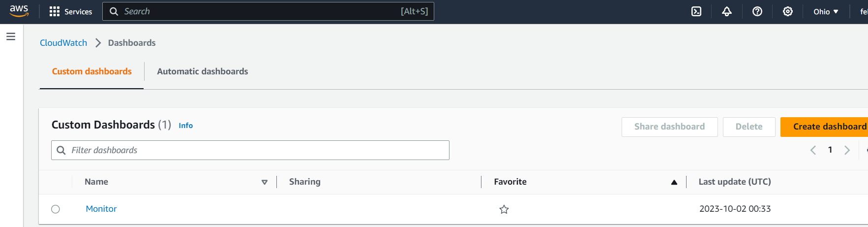
Task: Open the Ohio region dropdown
Action: 826,11
